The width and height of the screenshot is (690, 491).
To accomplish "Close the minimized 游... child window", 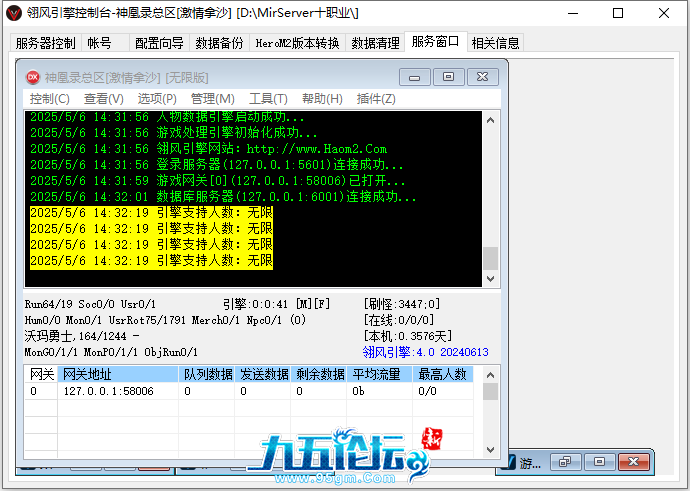I will point(634,462).
